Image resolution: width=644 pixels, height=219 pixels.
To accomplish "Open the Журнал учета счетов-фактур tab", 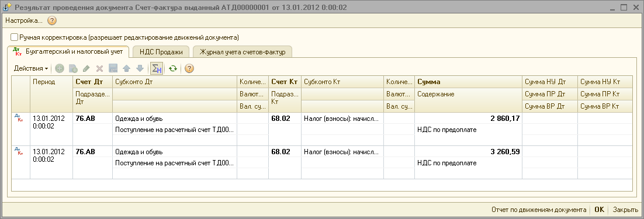I will coord(243,52).
